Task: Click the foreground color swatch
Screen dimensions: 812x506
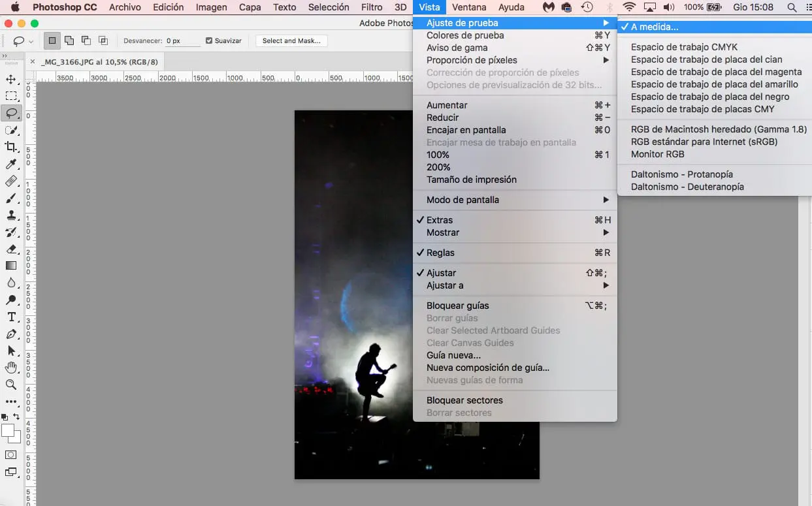Action: coord(8,431)
